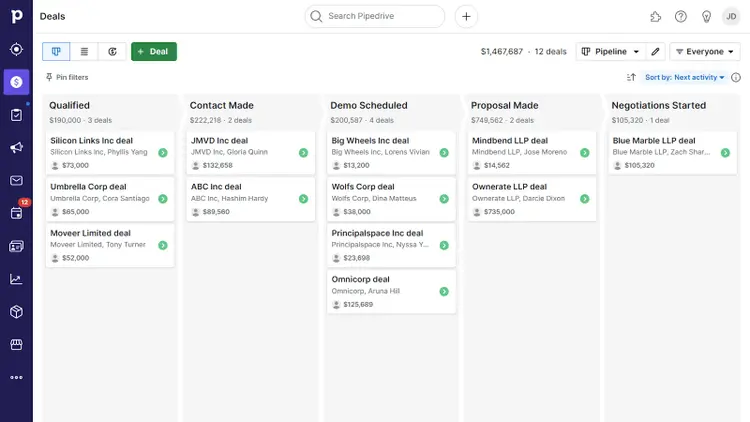Click activity arrow on Ownerate LLP deal
The width and height of the screenshot is (750, 422).
(585, 199)
